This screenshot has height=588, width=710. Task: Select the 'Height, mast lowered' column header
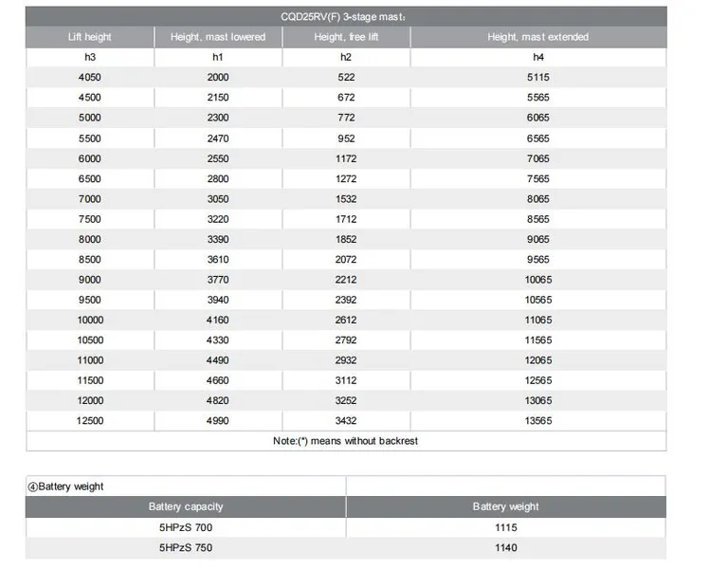tap(218, 37)
